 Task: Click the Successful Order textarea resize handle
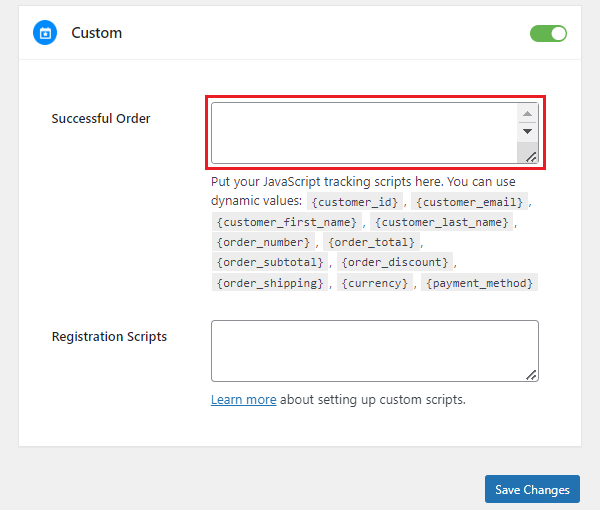pyautogui.click(x=531, y=156)
